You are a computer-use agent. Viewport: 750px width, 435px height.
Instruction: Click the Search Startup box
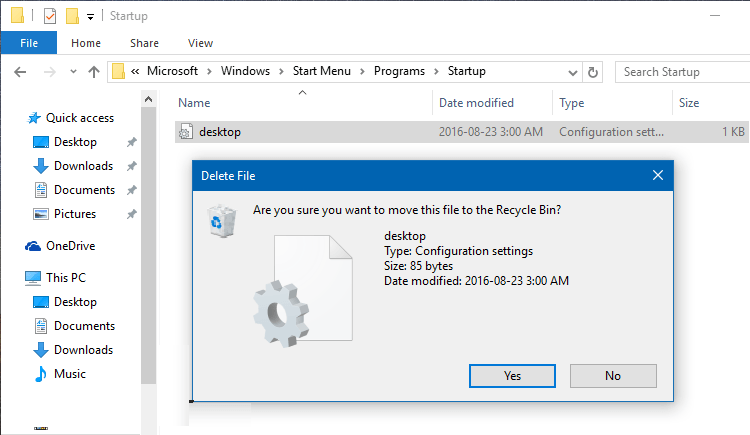683,72
